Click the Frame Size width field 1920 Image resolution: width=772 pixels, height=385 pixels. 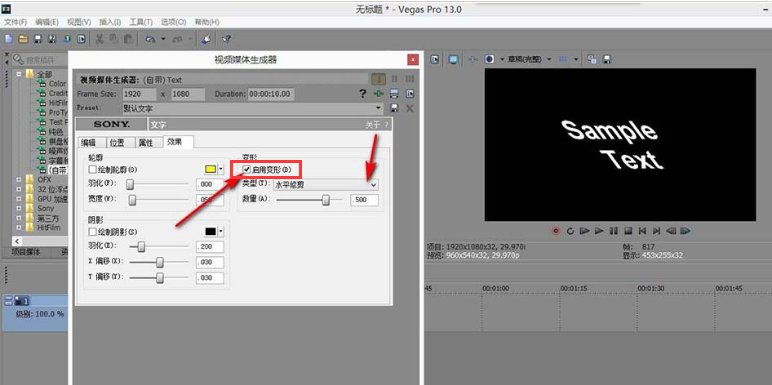click(x=139, y=94)
